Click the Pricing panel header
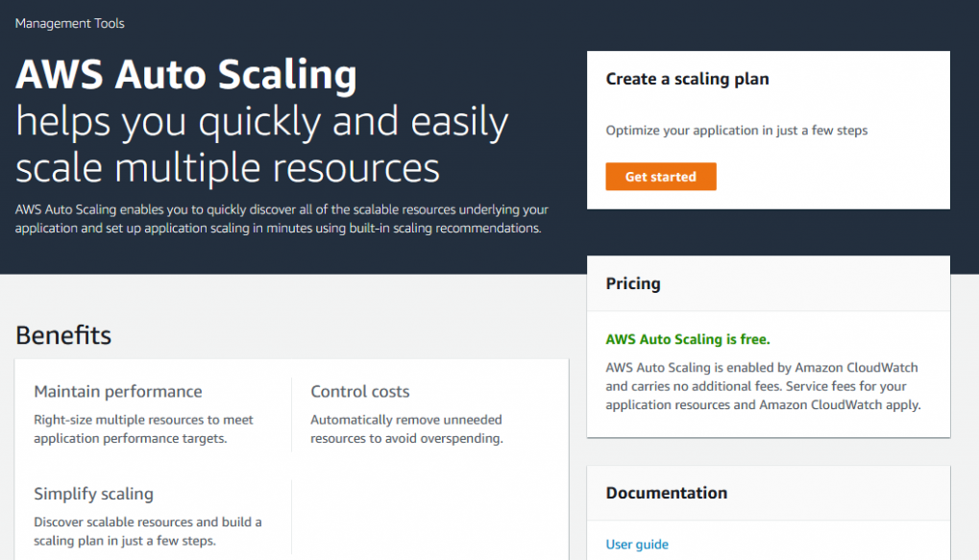Viewport: 979px width, 560px height. click(x=768, y=283)
